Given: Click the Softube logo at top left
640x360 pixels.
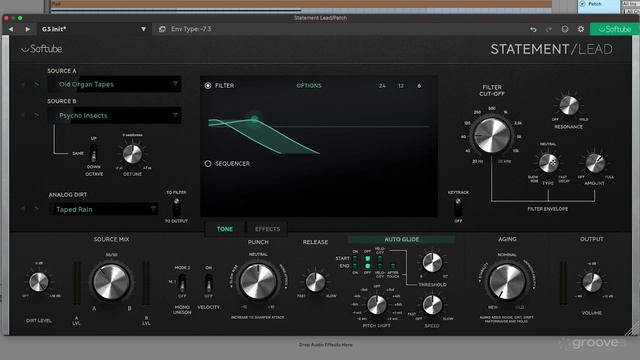Looking at the screenshot, I should 42,49.
